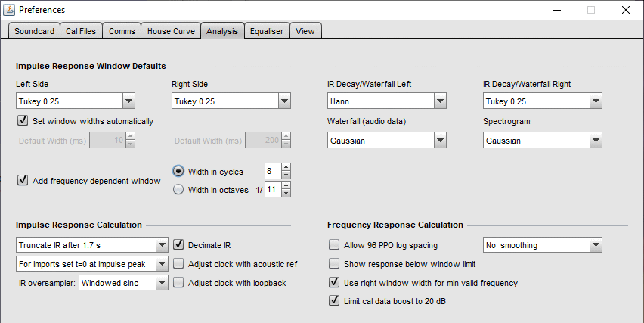Disable the Decimate IR checkbox
The height and width of the screenshot is (323, 644).
coord(178,245)
